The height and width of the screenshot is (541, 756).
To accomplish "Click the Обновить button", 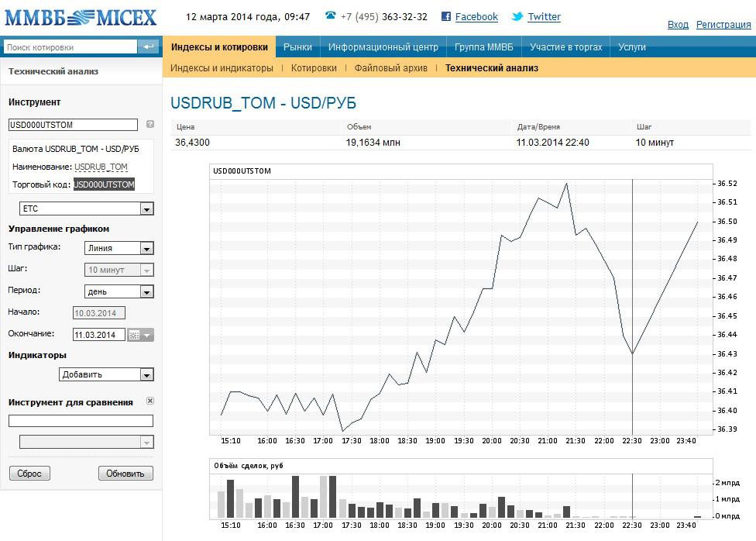I will pos(125,474).
